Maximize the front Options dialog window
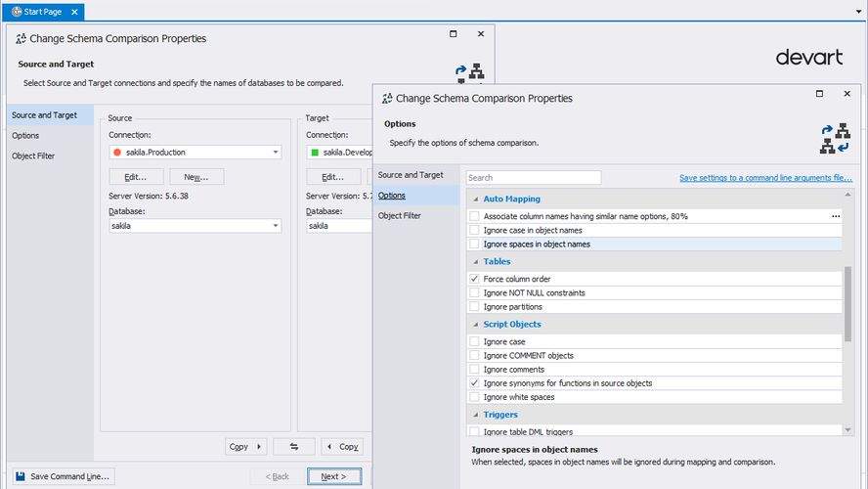The height and width of the screenshot is (489, 868). (x=819, y=93)
